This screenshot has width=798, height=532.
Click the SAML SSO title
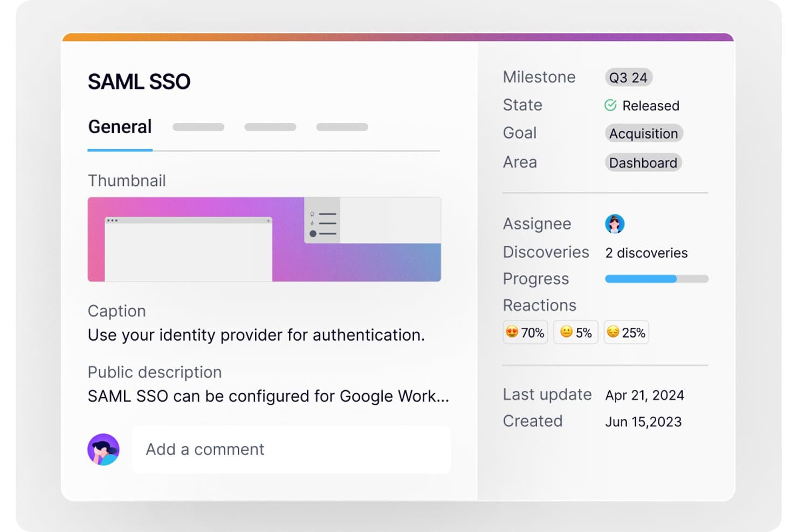139,82
